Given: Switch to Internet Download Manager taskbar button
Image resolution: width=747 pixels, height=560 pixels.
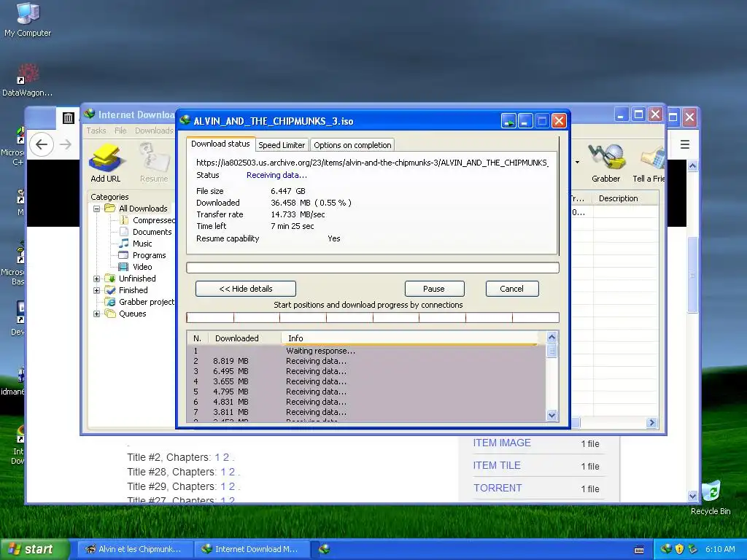Looking at the screenshot, I should [252, 549].
